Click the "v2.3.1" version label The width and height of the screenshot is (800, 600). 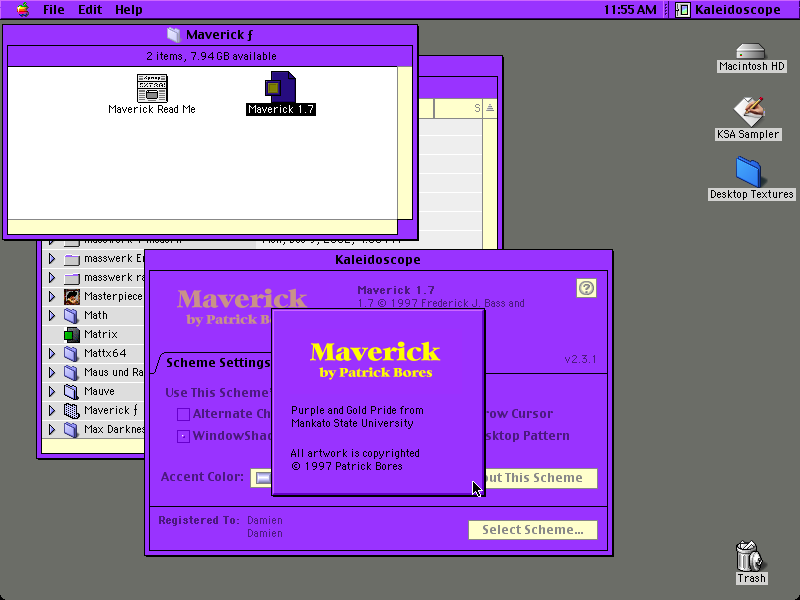click(x=580, y=359)
